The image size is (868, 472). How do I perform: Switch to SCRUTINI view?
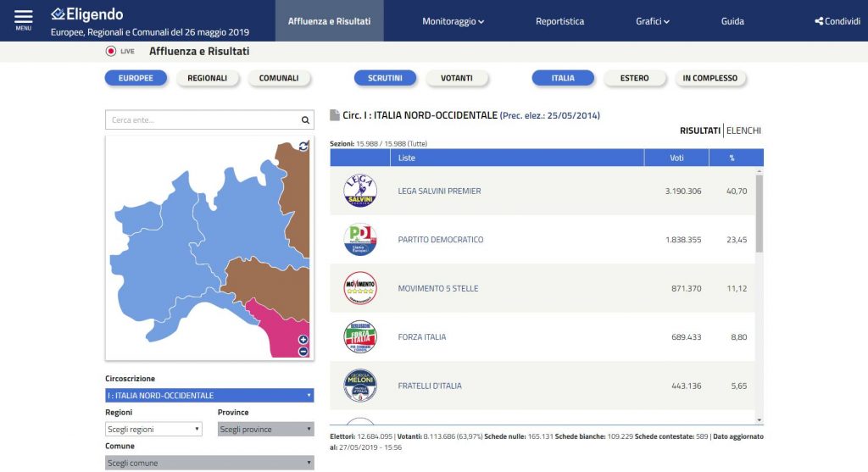[x=386, y=78]
